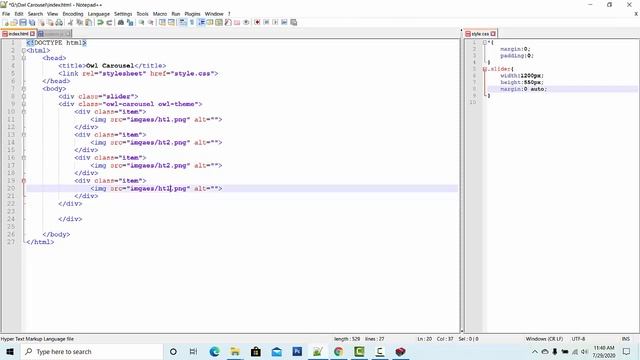Click the Close All toolbar icon

pos(51,22)
